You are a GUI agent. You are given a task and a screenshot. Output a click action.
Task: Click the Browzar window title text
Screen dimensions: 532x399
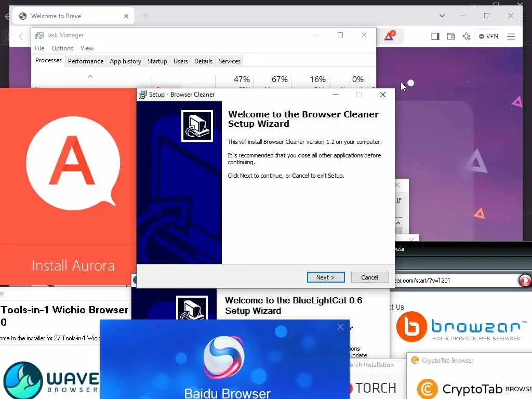click(400, 249)
